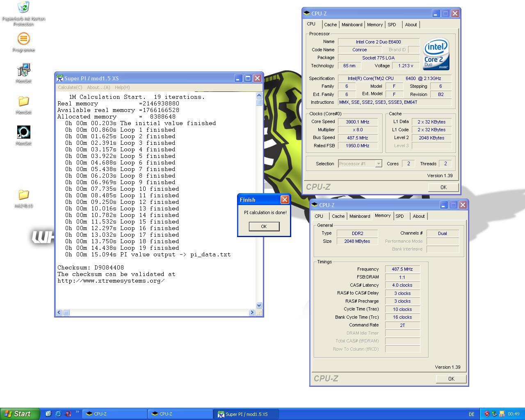Open the About...(A) menu in Super PI
The image size is (525, 420).
coord(98,87)
